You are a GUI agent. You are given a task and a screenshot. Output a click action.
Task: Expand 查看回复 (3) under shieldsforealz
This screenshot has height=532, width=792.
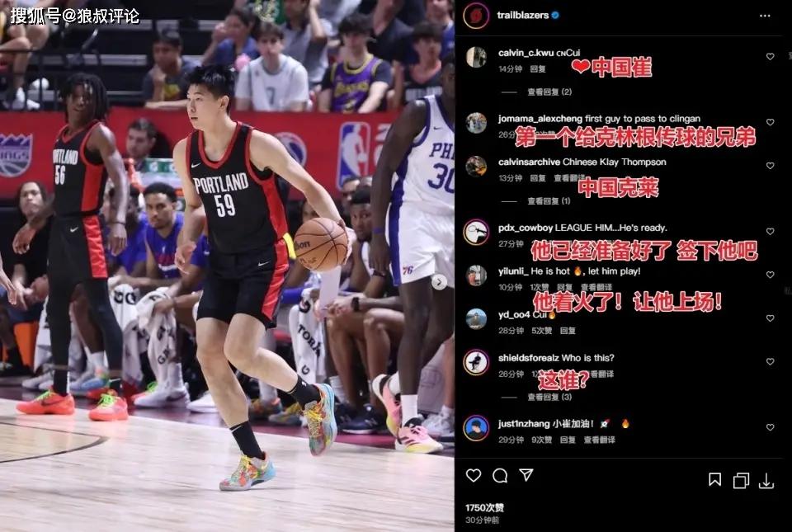point(549,397)
